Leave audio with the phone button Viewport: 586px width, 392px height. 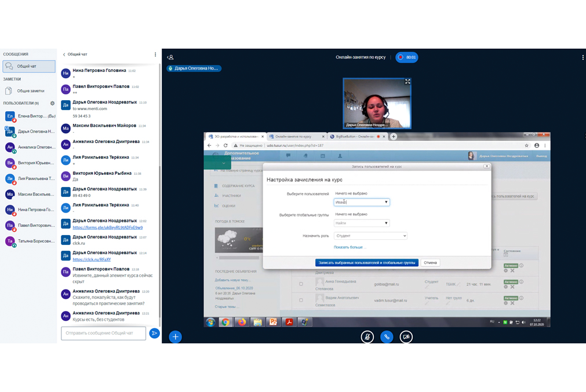coord(387,337)
